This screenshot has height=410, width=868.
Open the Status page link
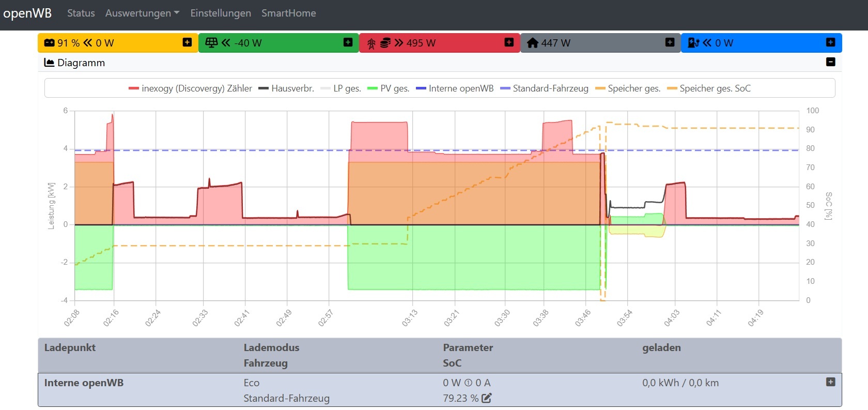(x=81, y=13)
